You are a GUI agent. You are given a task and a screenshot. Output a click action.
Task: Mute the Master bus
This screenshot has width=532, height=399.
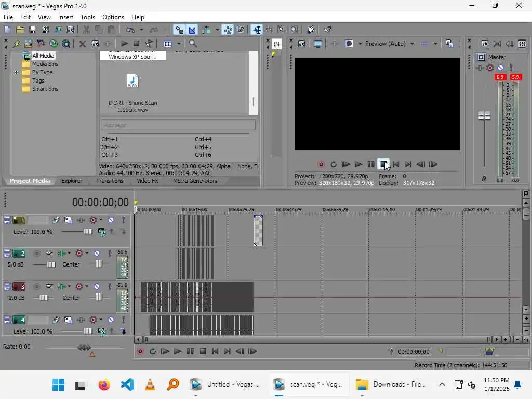point(500,68)
